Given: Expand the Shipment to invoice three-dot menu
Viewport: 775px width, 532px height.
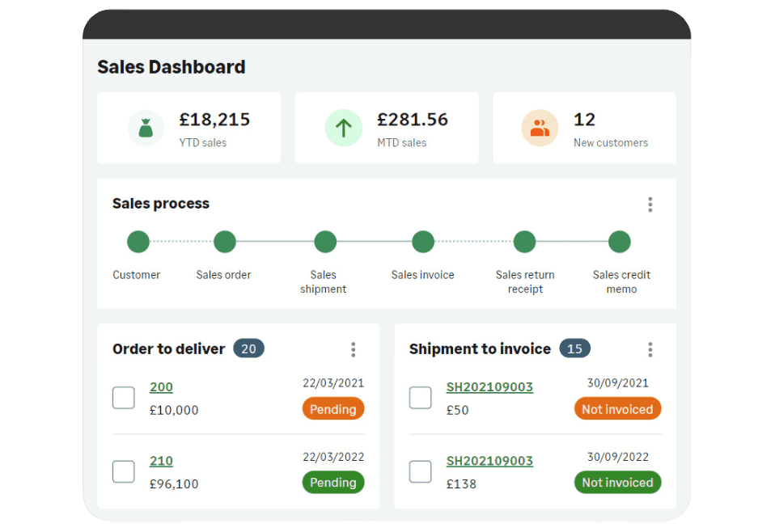Looking at the screenshot, I should click(x=650, y=349).
